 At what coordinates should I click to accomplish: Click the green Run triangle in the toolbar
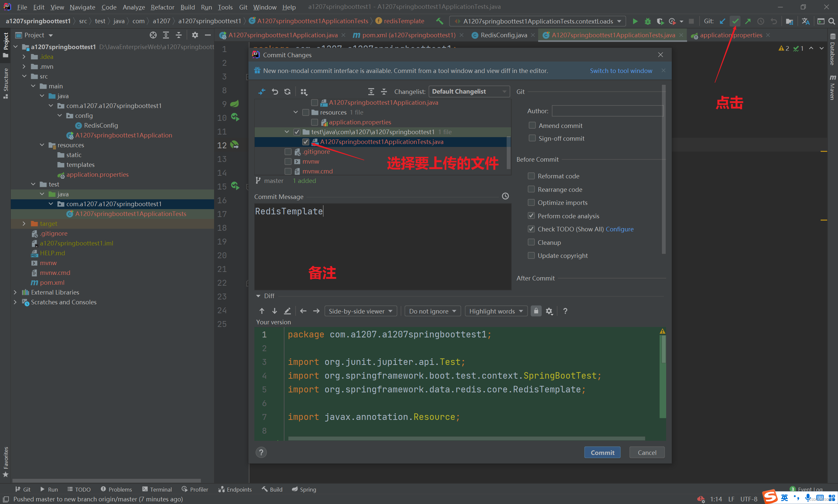click(x=634, y=21)
